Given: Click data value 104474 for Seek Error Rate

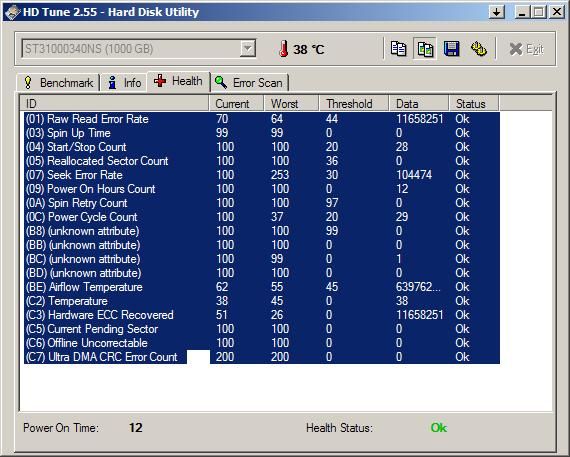Looking at the screenshot, I should [414, 175].
